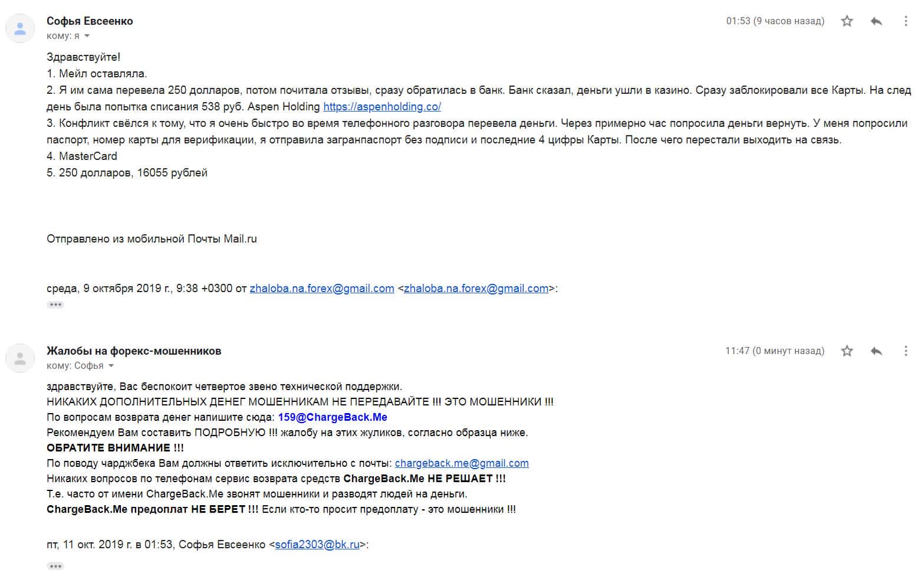This screenshot has width=924, height=586.
Task: Click the 159@ChargeBack.Me email address
Action: coord(333,417)
